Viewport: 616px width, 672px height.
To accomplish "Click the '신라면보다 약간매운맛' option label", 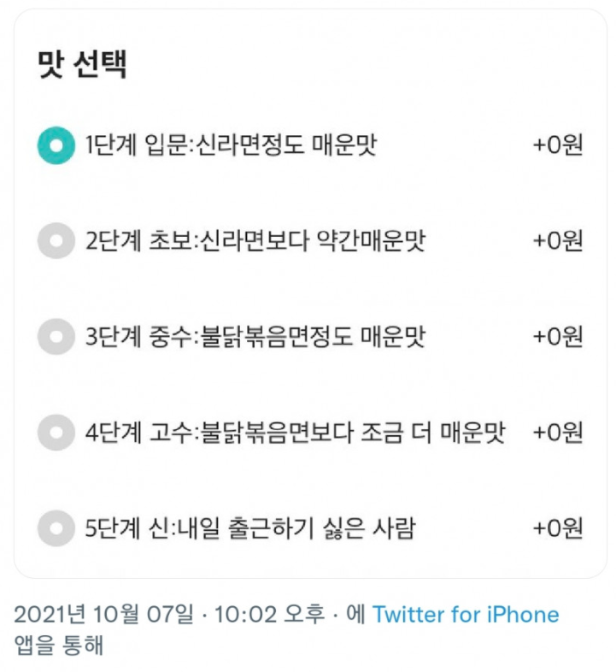I will [x=255, y=242].
